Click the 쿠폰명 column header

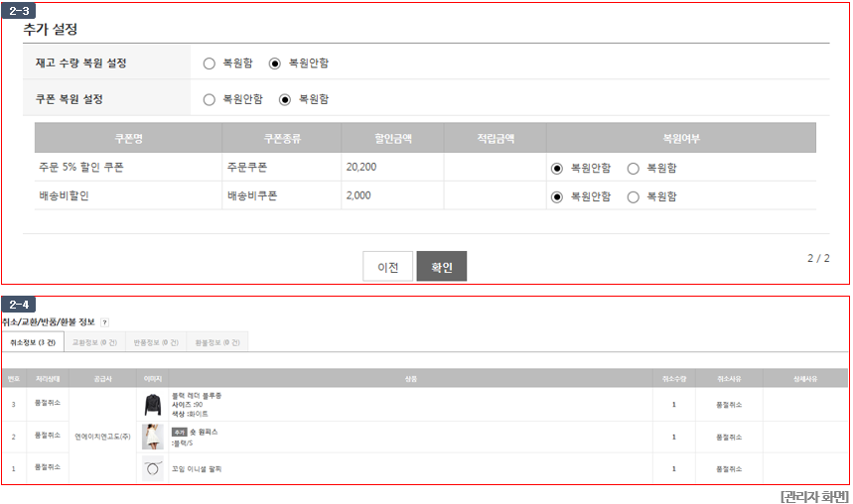[x=128, y=138]
